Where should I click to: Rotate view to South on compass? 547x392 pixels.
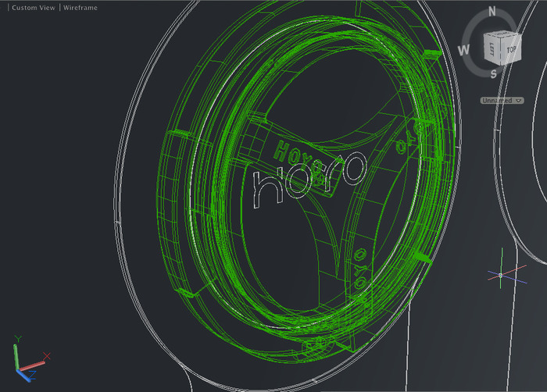coord(493,74)
